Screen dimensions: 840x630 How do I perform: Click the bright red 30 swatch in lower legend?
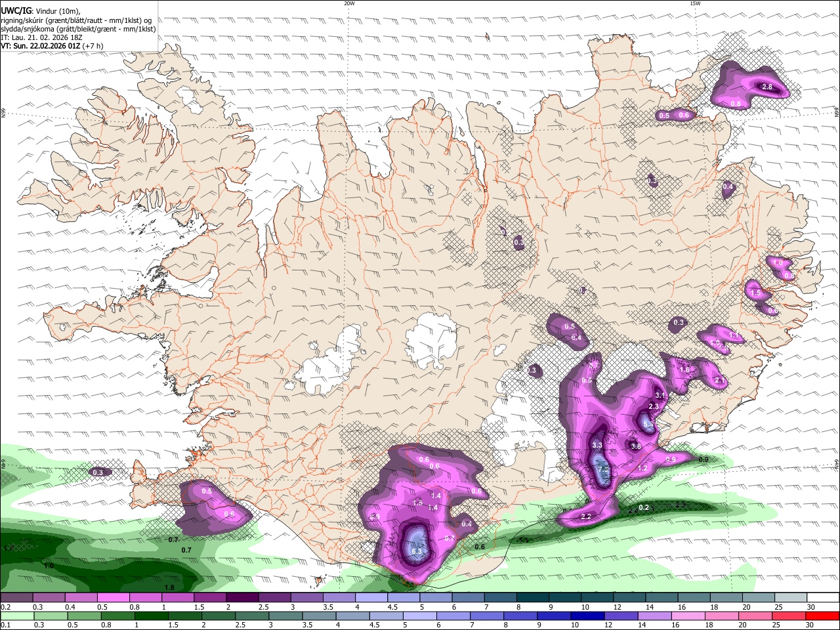coord(823,616)
